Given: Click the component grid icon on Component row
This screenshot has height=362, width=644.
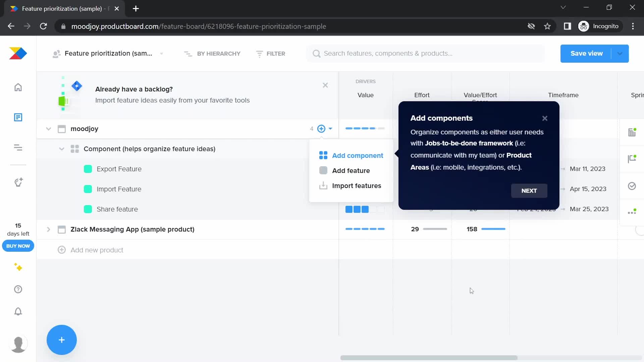Looking at the screenshot, I should 75,149.
